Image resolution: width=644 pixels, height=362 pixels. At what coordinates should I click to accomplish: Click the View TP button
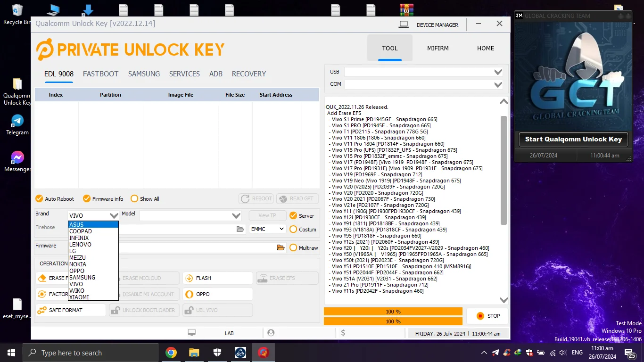pos(267,215)
